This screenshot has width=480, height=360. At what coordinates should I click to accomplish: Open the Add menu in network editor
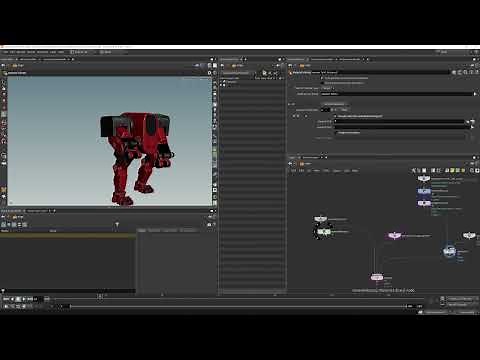[x=294, y=171]
